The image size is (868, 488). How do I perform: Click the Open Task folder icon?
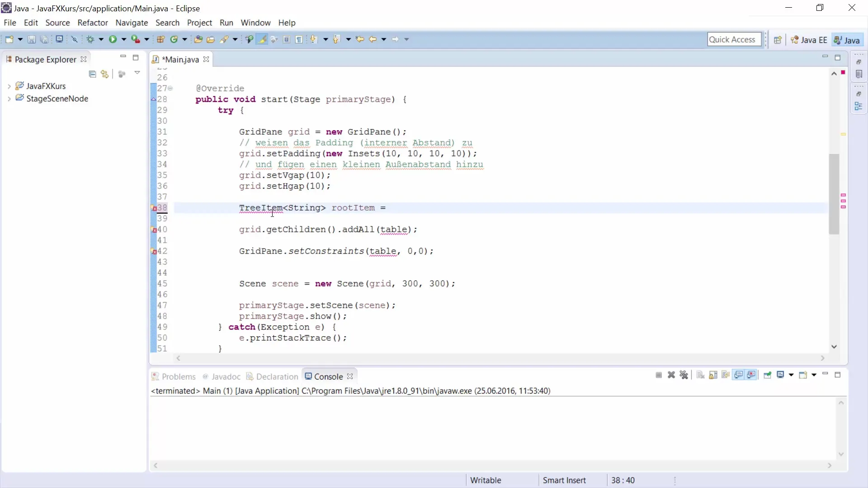click(x=211, y=39)
